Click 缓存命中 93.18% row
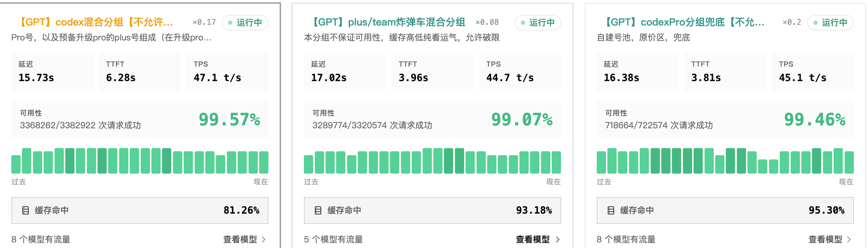Screen dimensions: 868x248 pos(433,210)
